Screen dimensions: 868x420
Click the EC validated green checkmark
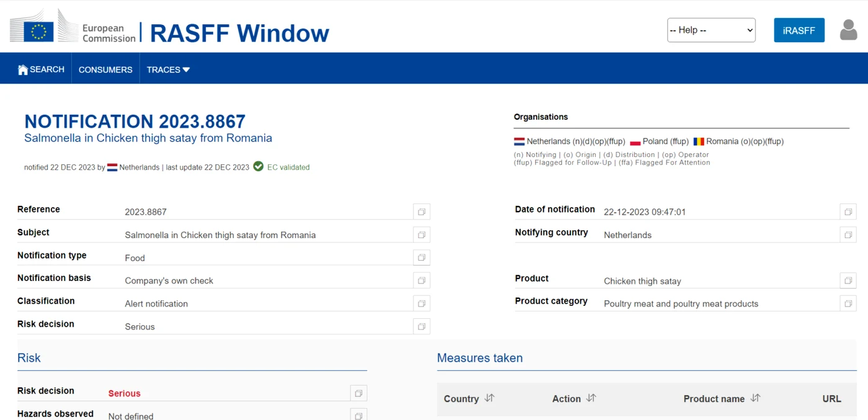click(259, 166)
